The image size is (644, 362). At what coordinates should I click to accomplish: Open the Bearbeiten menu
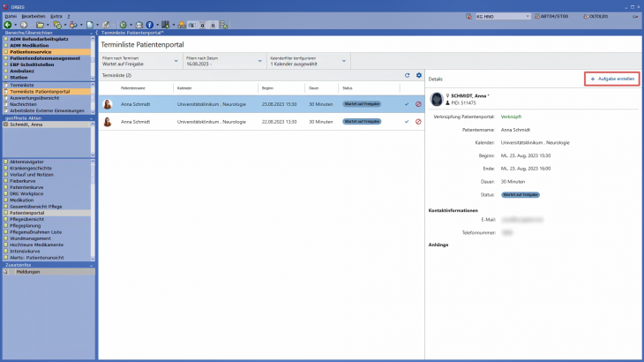pos(33,16)
